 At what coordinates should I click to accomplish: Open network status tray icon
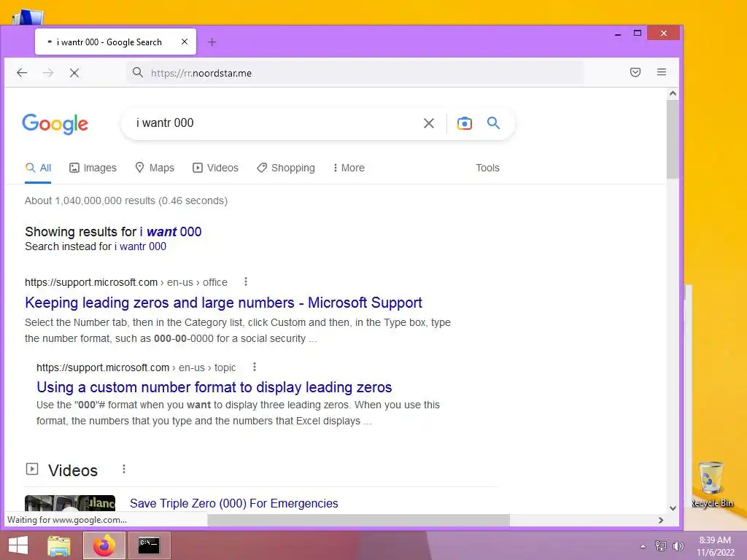[661, 545]
